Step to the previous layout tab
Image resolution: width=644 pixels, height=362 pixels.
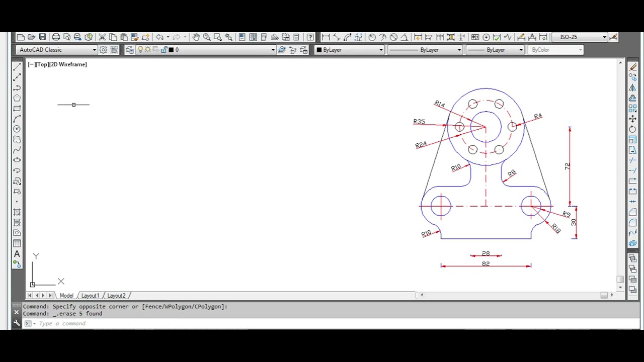point(37,296)
